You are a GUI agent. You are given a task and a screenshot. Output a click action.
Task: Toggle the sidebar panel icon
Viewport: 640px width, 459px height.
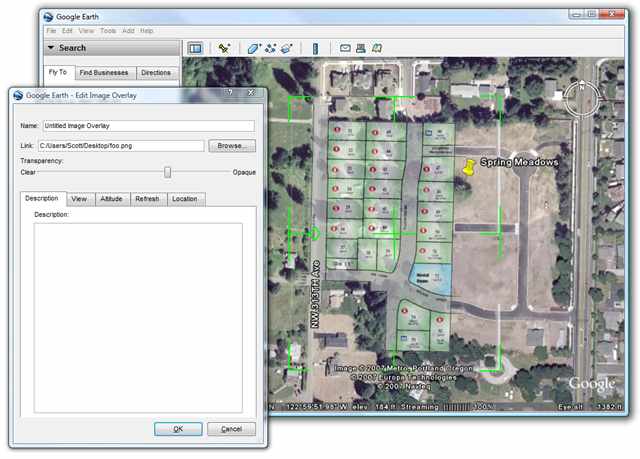click(195, 48)
